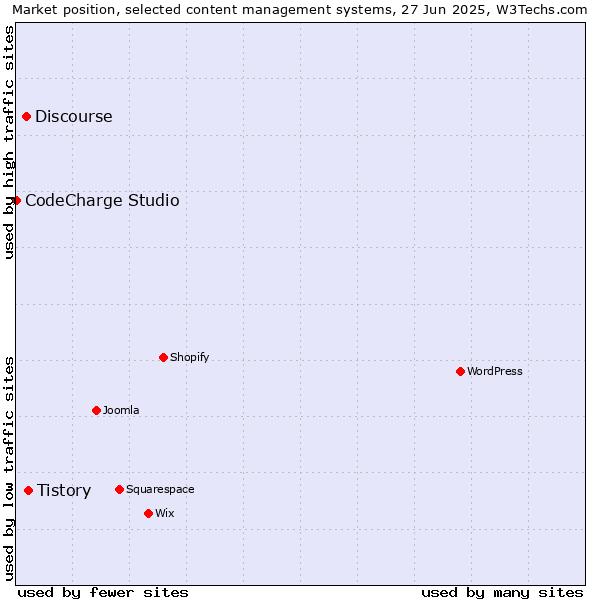600x600 pixels.
Task: Click 'used by low traffic sites' vertical label
Action: coord(9,469)
